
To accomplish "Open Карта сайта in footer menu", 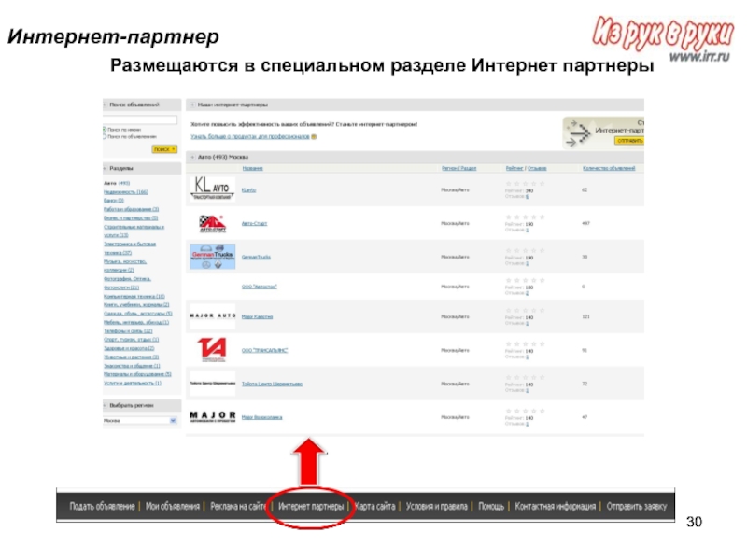I will point(375,506).
